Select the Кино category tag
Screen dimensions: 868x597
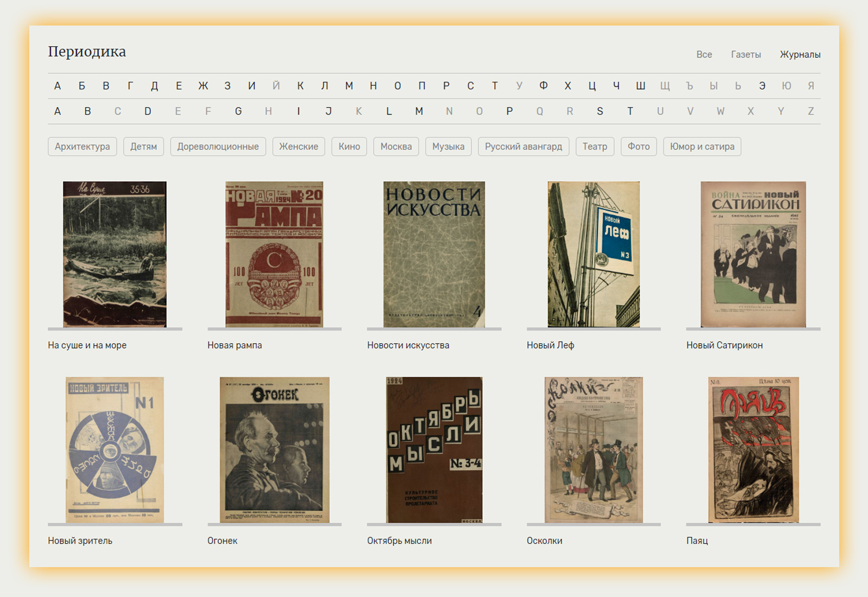coord(349,147)
